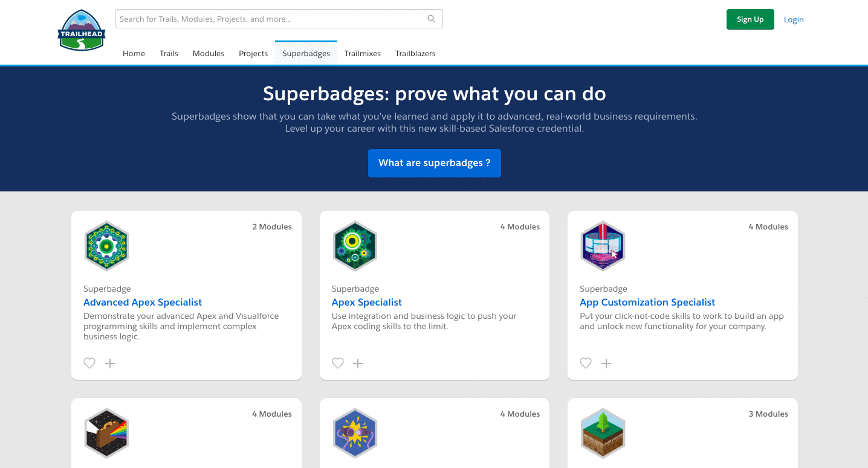Favorite App Customization Specialist with heart icon

586,363
